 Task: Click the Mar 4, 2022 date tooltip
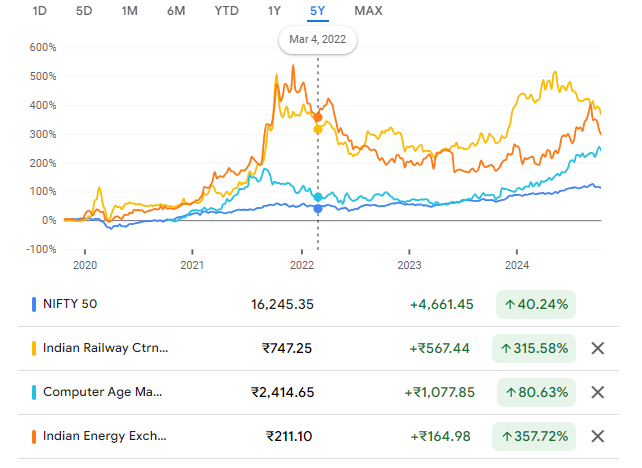point(318,40)
